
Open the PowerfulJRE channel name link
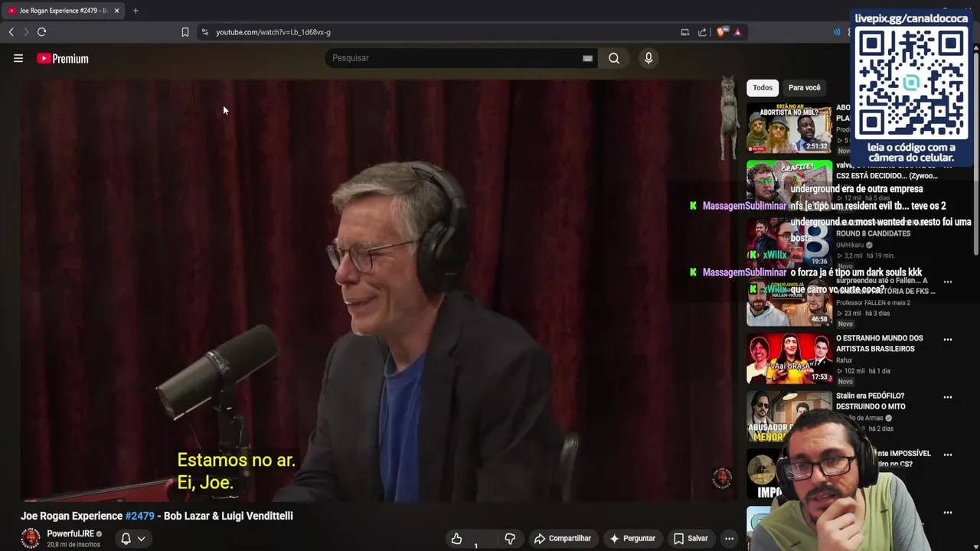(70, 533)
